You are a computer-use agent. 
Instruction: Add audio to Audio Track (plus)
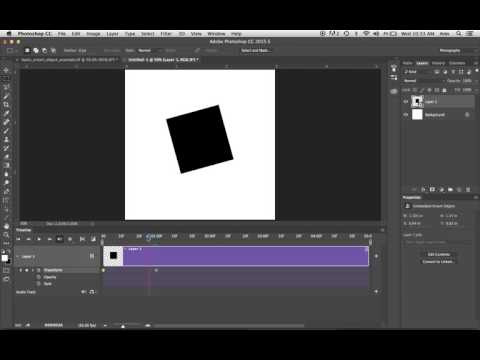point(376,291)
